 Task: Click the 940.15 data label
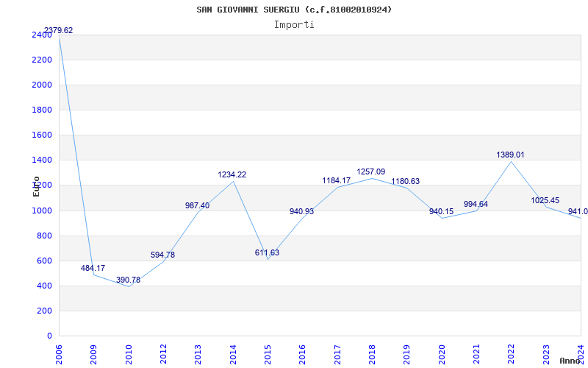click(x=442, y=211)
